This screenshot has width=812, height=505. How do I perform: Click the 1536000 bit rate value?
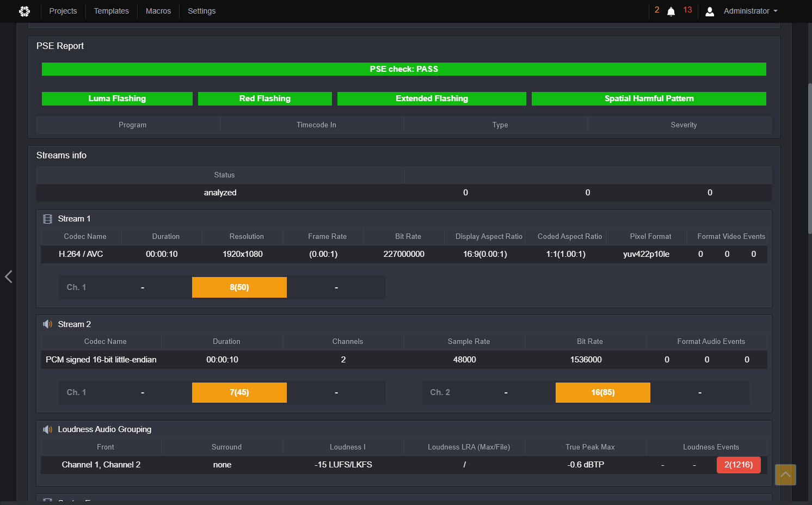pos(586,360)
